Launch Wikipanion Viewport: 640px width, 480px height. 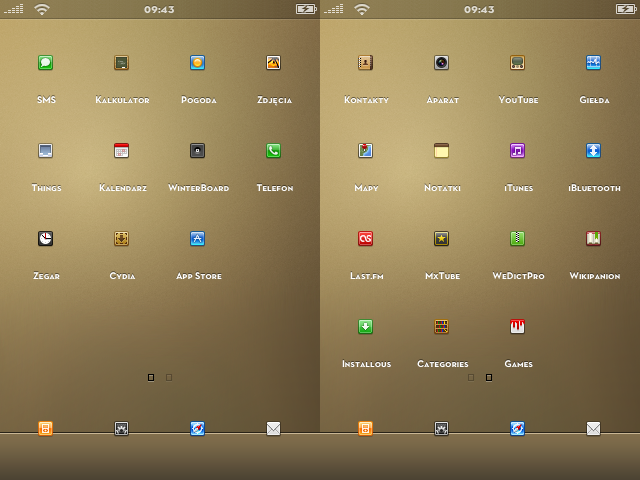[593, 239]
